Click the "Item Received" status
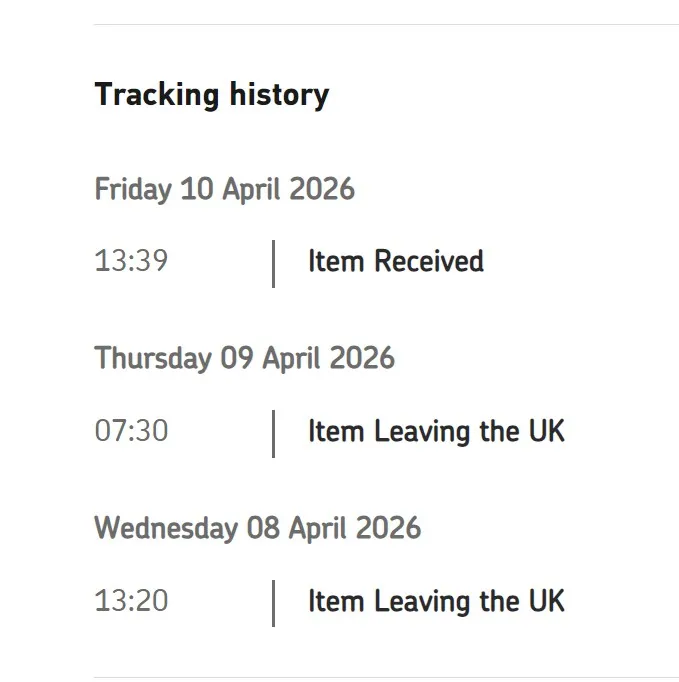 (x=395, y=262)
